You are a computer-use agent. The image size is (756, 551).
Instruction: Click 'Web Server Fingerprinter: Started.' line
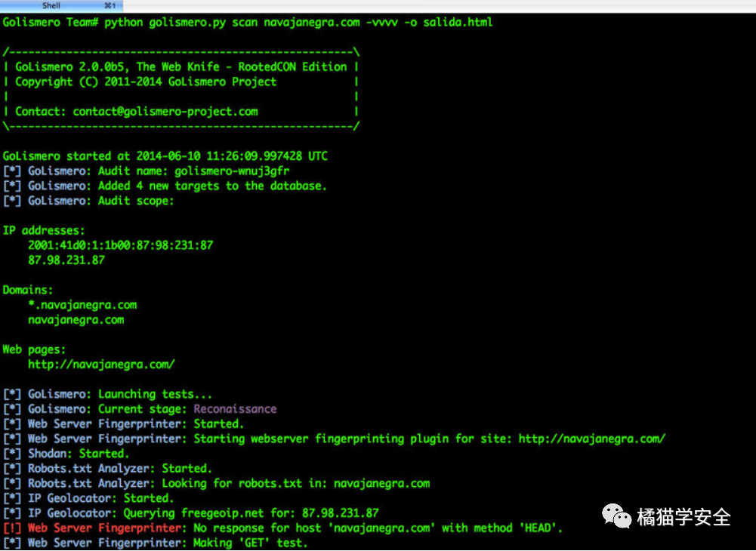tap(123, 424)
